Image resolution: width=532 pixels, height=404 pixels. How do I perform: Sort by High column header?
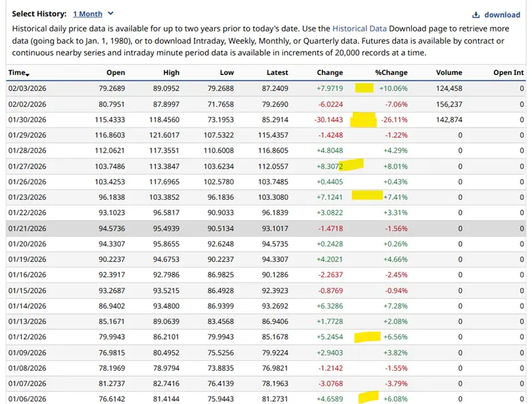(x=171, y=72)
